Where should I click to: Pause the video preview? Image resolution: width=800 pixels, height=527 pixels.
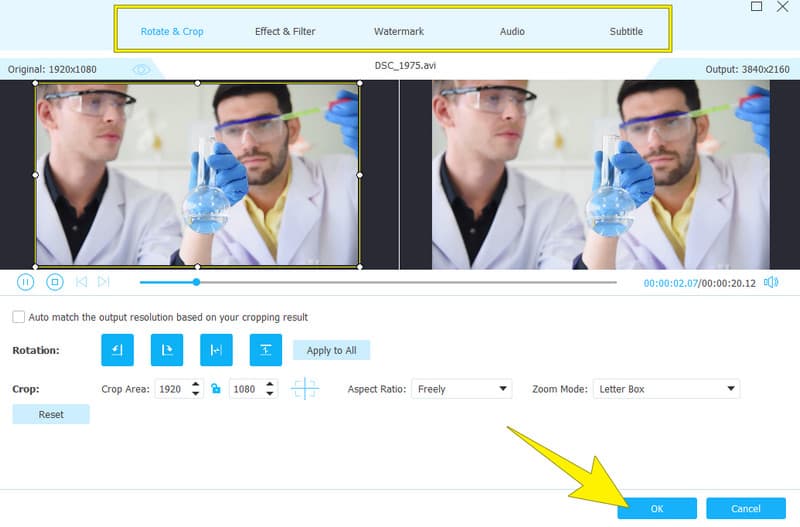25,282
